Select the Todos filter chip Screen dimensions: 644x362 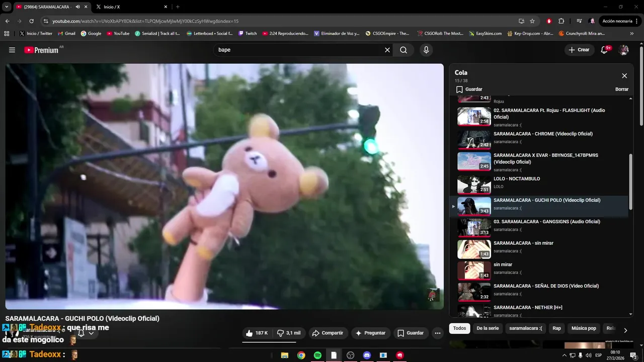[x=459, y=328]
